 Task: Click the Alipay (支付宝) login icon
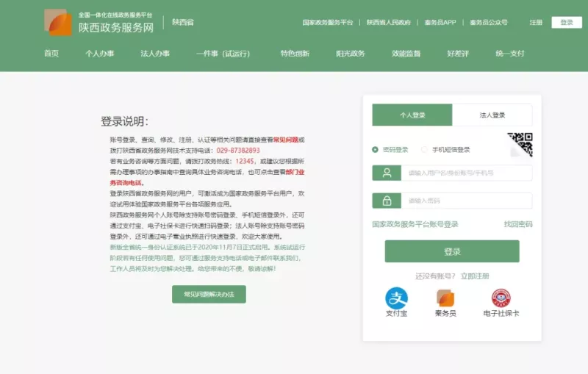pos(397,298)
